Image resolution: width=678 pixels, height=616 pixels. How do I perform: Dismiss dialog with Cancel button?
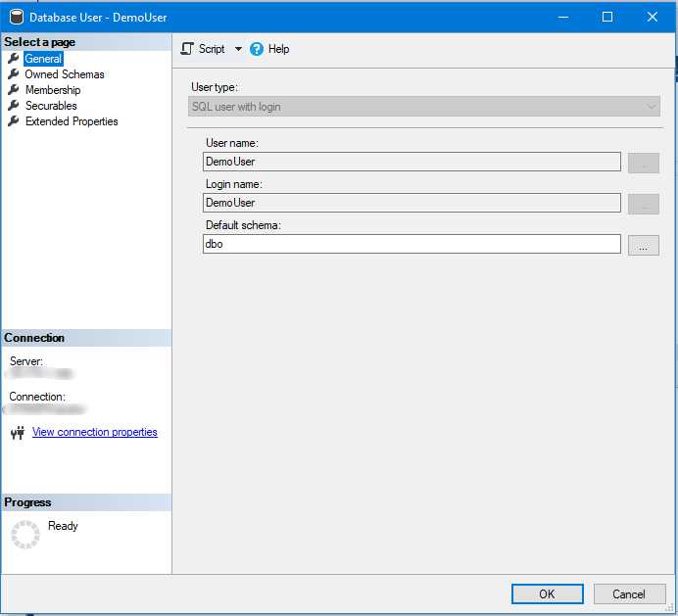tap(629, 593)
